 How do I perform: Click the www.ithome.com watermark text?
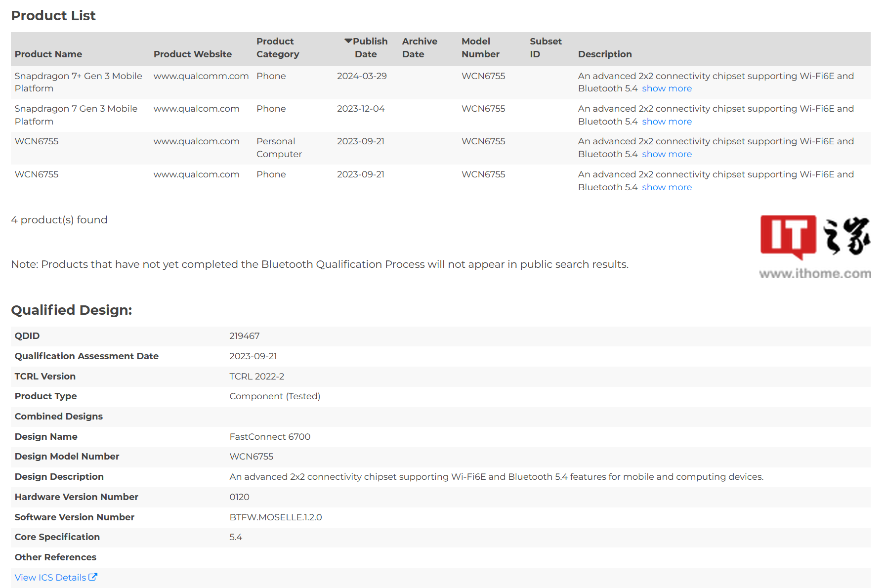[815, 274]
